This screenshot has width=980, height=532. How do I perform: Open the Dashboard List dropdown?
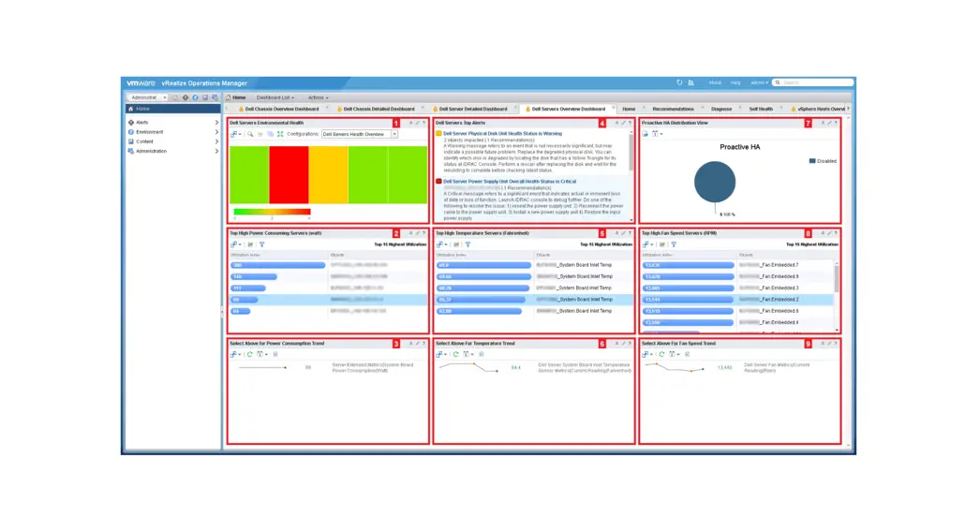coord(275,97)
